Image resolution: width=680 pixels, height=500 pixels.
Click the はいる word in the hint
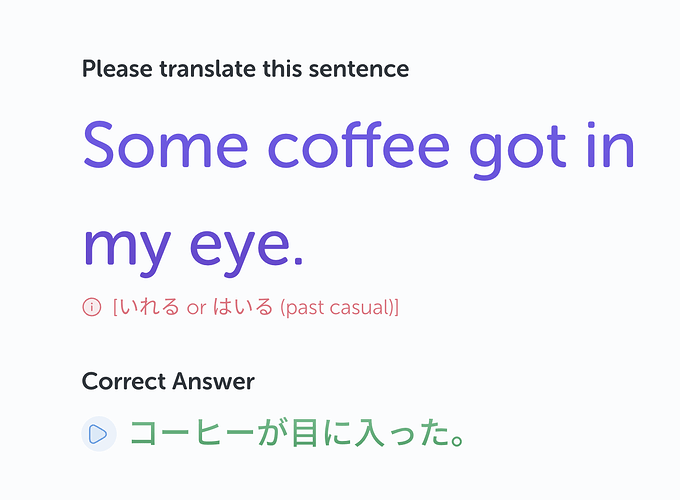[x=243, y=307]
